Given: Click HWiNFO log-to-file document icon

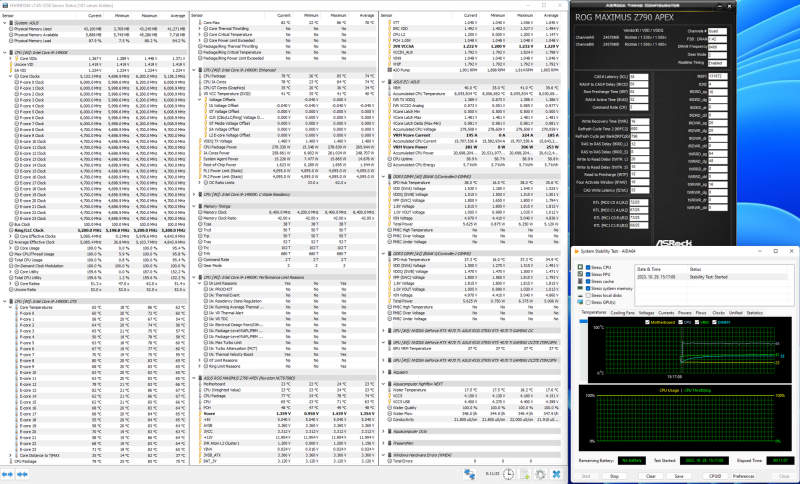Looking at the screenshot, I should pyautogui.click(x=525, y=474).
